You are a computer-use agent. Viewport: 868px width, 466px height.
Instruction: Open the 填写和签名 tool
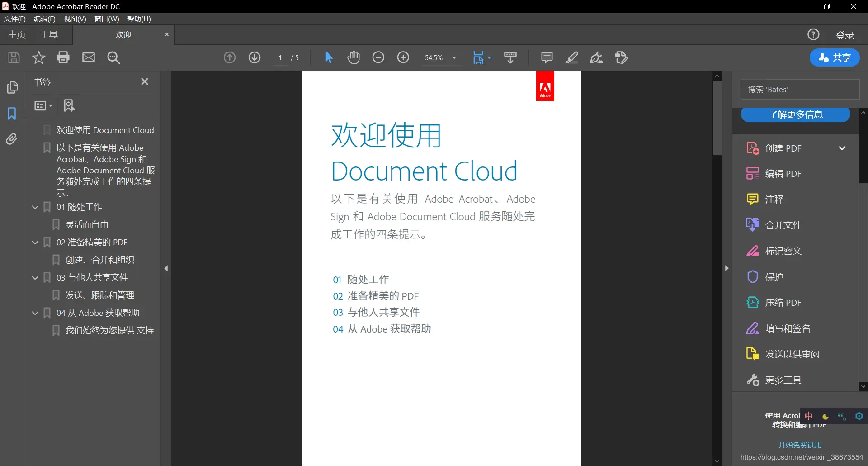coord(778,328)
